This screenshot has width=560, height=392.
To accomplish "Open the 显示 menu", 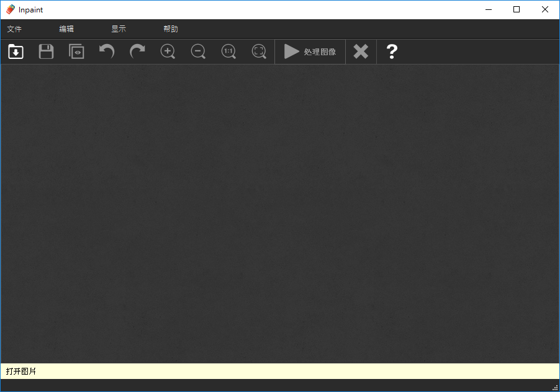I will tap(119, 29).
